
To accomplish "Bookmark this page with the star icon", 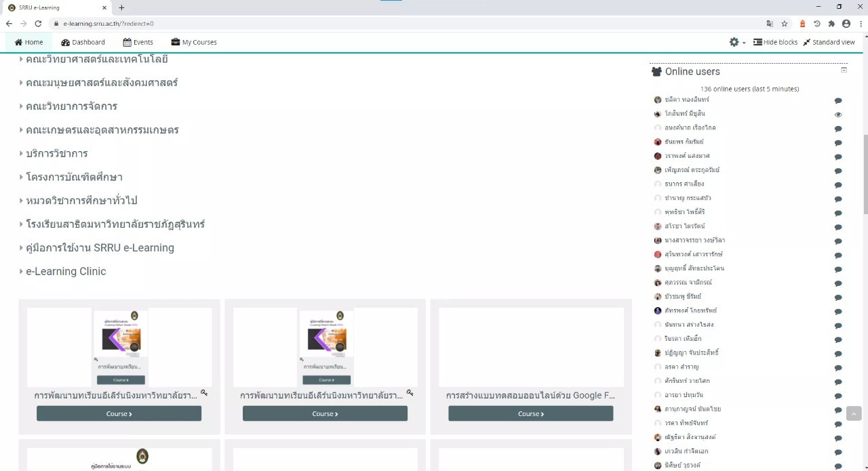I will [x=785, y=24].
